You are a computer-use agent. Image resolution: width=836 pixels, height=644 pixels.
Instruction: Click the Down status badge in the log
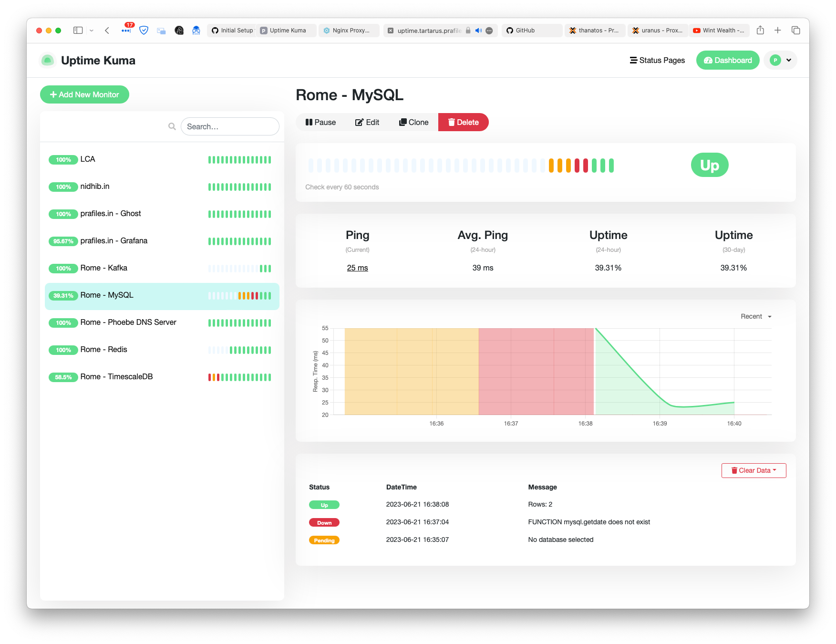click(324, 523)
